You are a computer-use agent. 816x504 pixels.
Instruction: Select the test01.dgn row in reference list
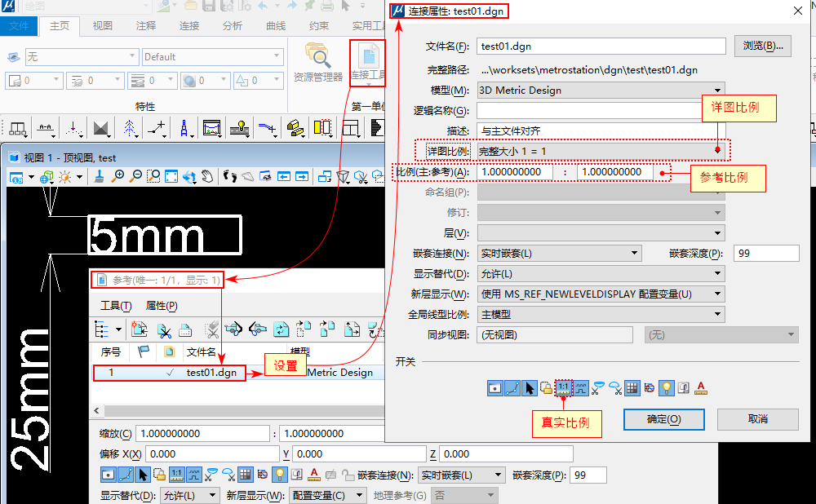tap(169, 373)
